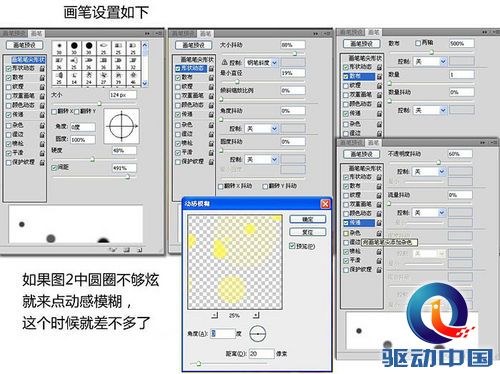Switch to 画笔 tab in left brush panel
Image resolution: width=500 pixels, height=374 pixels.
pos(36,34)
